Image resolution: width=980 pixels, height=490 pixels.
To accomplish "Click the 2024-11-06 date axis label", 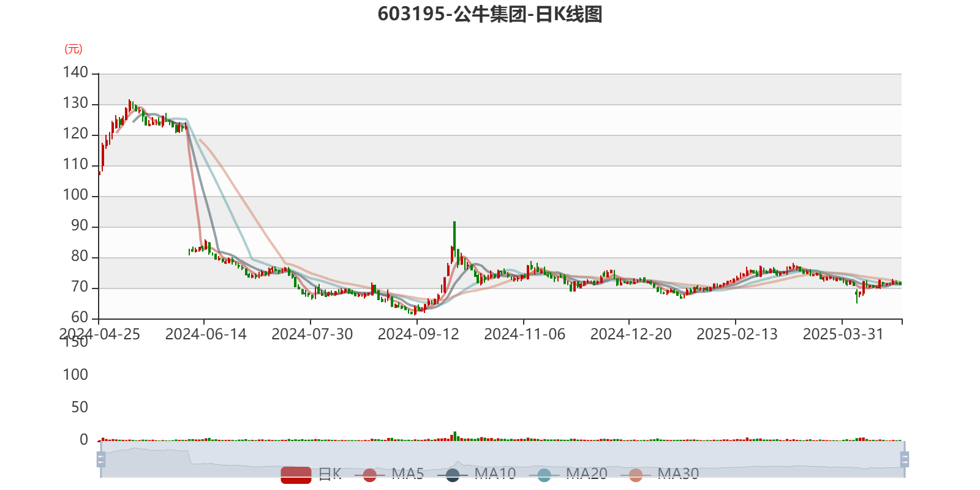I will point(525,334).
